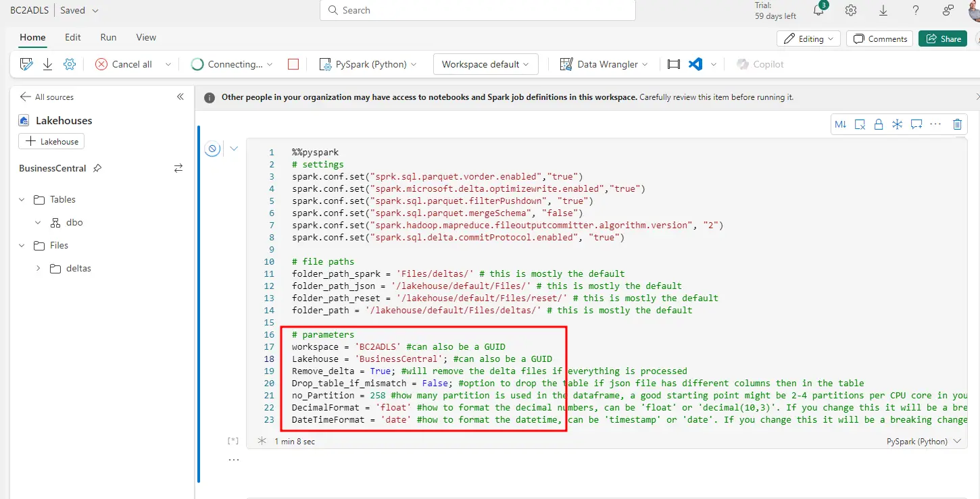Screen dimensions: 980x499
Task: Click the download arrow in the notebook toolbar
Action: point(47,64)
